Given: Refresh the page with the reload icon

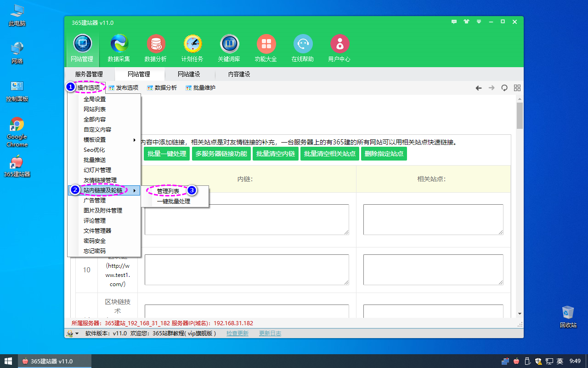Looking at the screenshot, I should pyautogui.click(x=504, y=88).
